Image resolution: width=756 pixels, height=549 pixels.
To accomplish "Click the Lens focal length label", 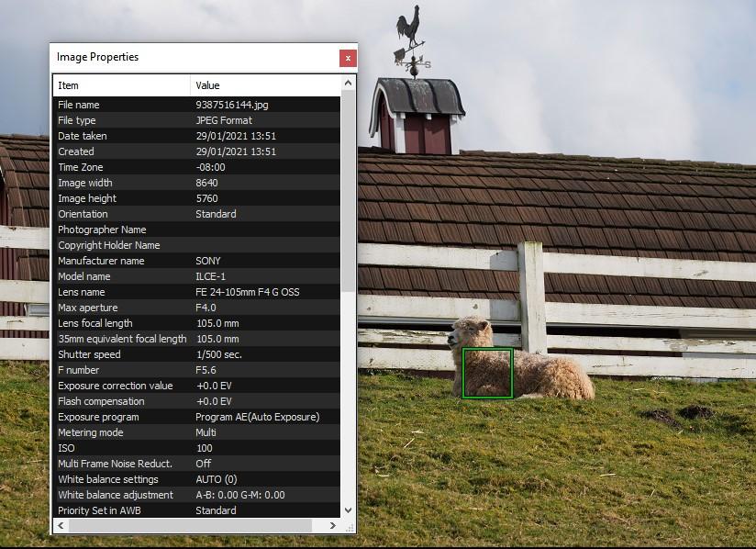I will click(95, 323).
